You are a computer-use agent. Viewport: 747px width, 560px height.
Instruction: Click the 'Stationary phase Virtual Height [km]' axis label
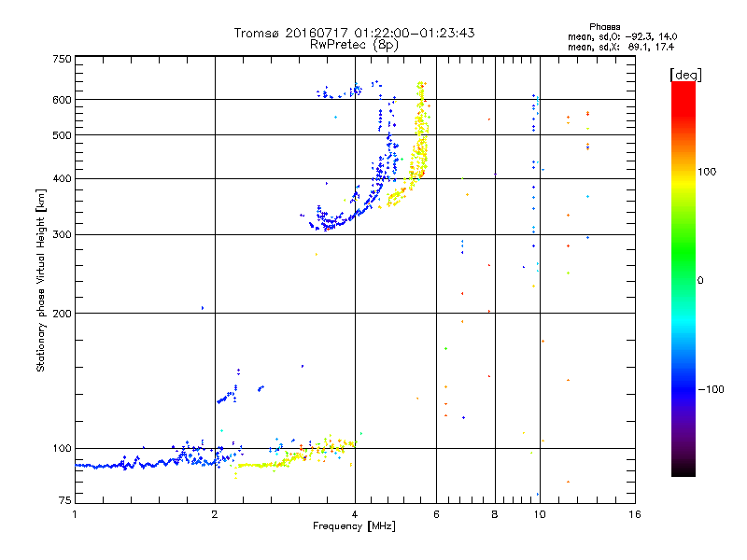(x=40, y=280)
